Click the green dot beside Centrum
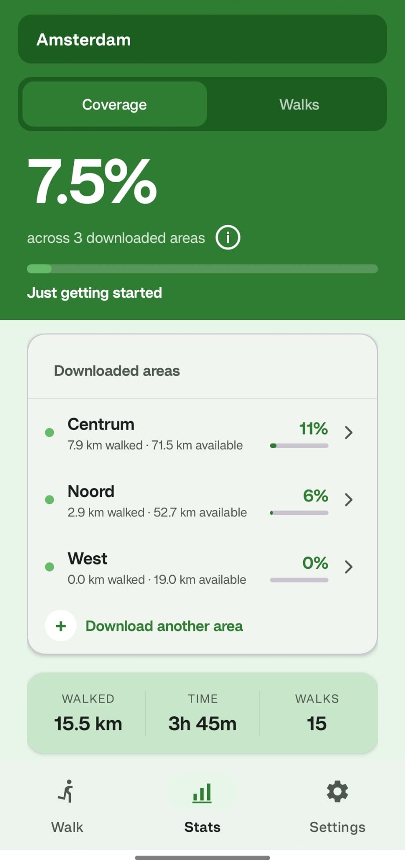Screen dimensions: 405x868 [x=50, y=432]
